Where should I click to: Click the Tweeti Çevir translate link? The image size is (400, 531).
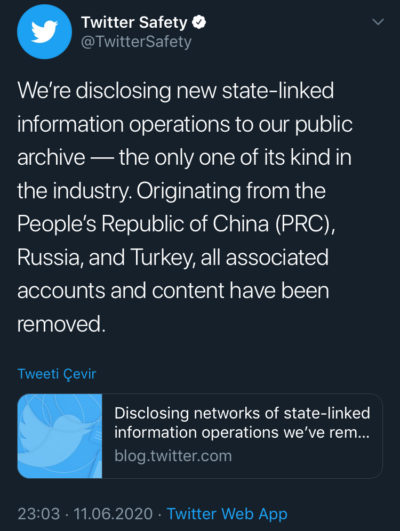(x=57, y=374)
